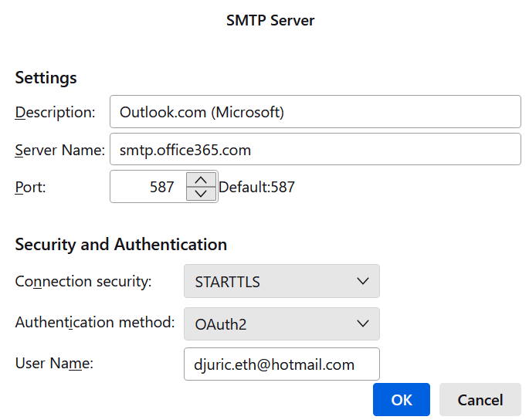This screenshot has width=529, height=420.
Task: Click the User Name email field
Action: coord(282,364)
